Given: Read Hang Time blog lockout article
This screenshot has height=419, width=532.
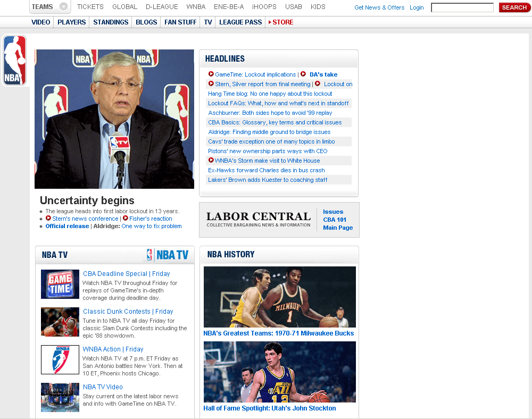Looking at the screenshot, I should click(x=270, y=94).
